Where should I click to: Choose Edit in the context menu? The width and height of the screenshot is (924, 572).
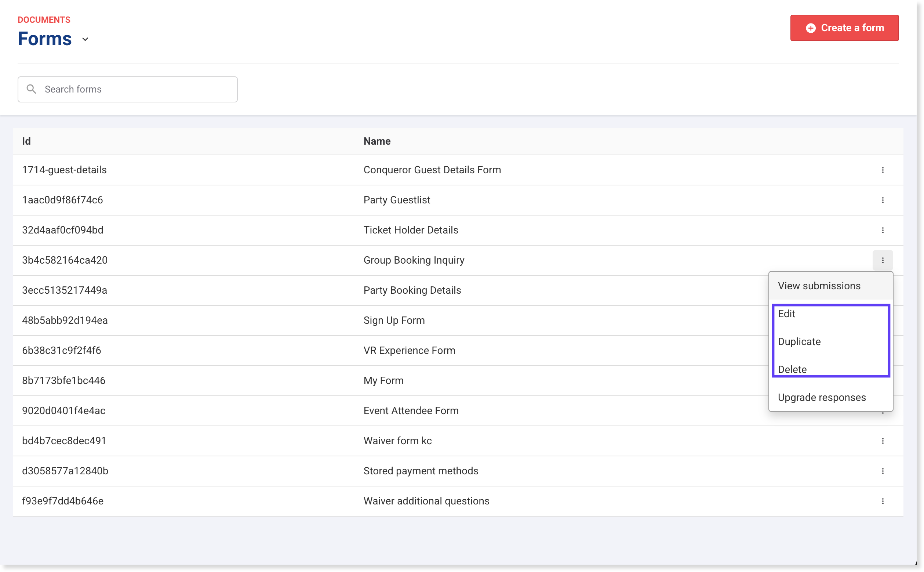click(786, 314)
